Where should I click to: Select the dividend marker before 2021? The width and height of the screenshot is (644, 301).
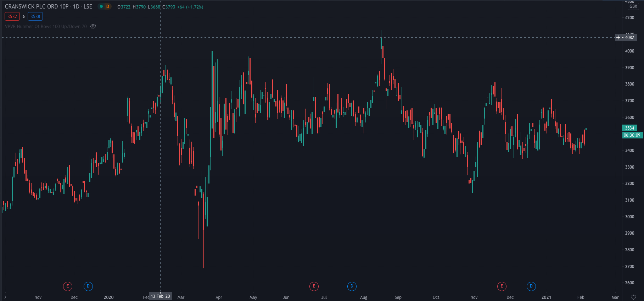coord(531,286)
